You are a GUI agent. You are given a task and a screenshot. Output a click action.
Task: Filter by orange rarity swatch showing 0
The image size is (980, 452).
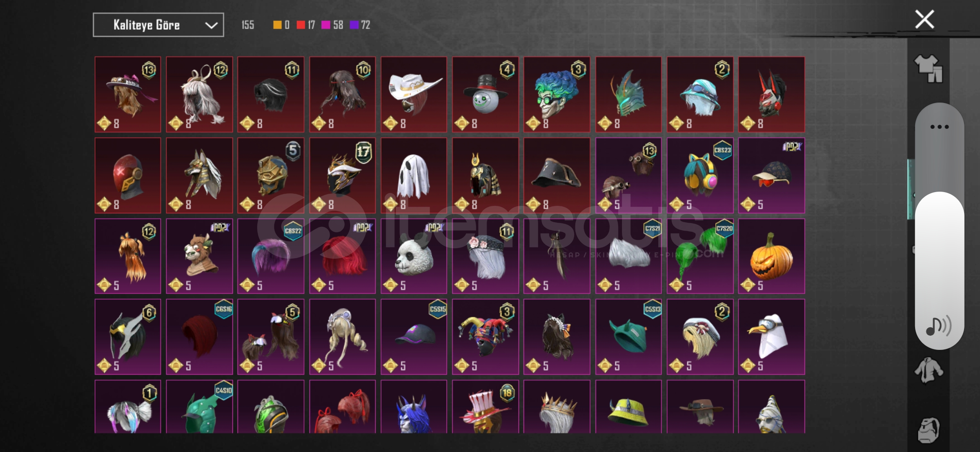click(x=281, y=25)
